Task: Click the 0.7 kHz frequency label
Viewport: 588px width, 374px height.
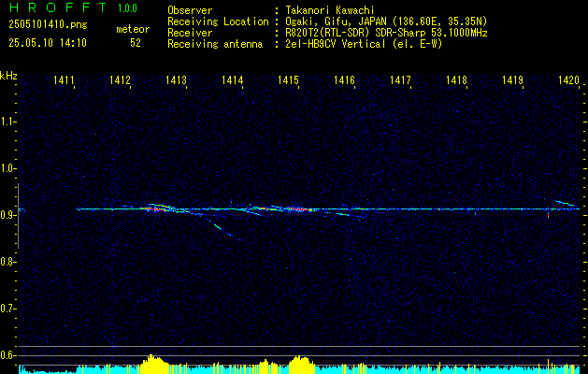Action: click(7, 309)
